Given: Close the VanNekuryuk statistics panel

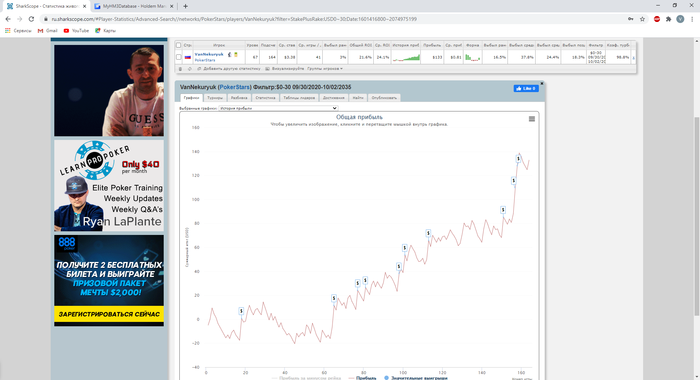Looking at the screenshot, I should (542, 84).
